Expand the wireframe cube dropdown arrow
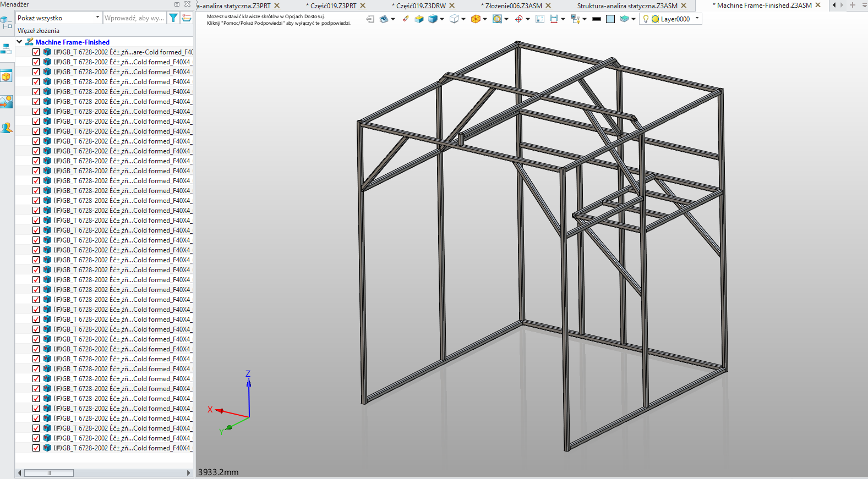The image size is (868, 479). coord(463,19)
